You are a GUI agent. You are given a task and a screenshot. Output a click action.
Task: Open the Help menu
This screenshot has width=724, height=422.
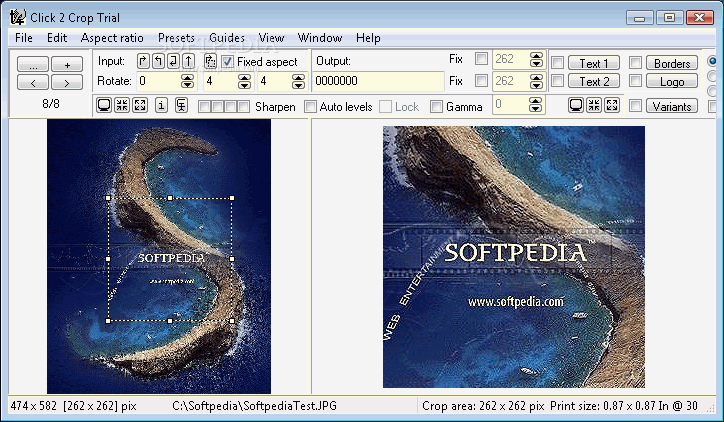368,38
